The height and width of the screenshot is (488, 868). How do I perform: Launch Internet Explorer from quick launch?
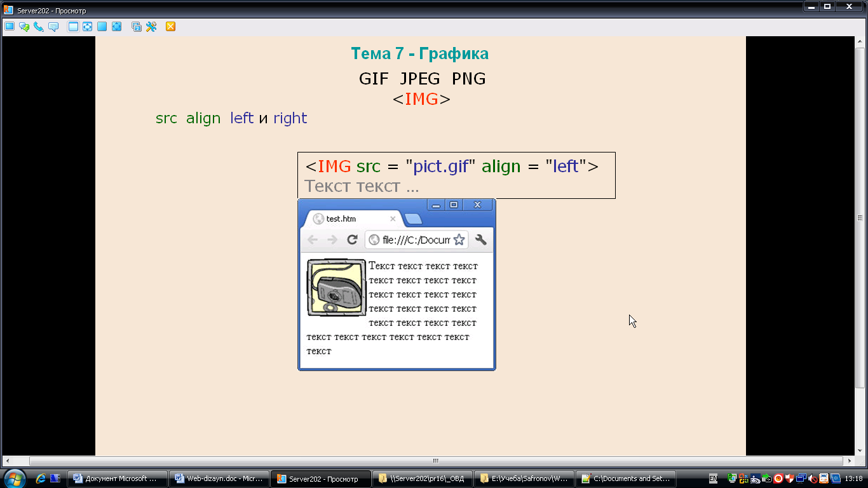(x=41, y=478)
